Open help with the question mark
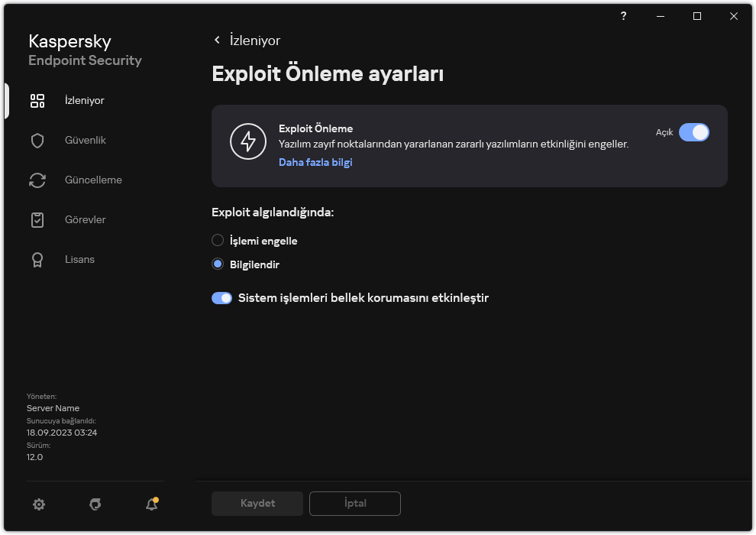 click(622, 16)
